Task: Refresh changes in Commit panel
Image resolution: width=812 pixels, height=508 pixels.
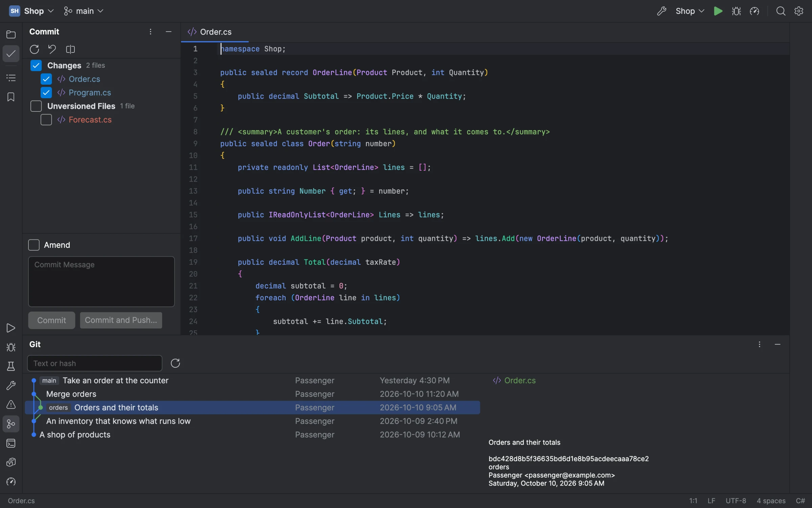Action: coord(34,49)
